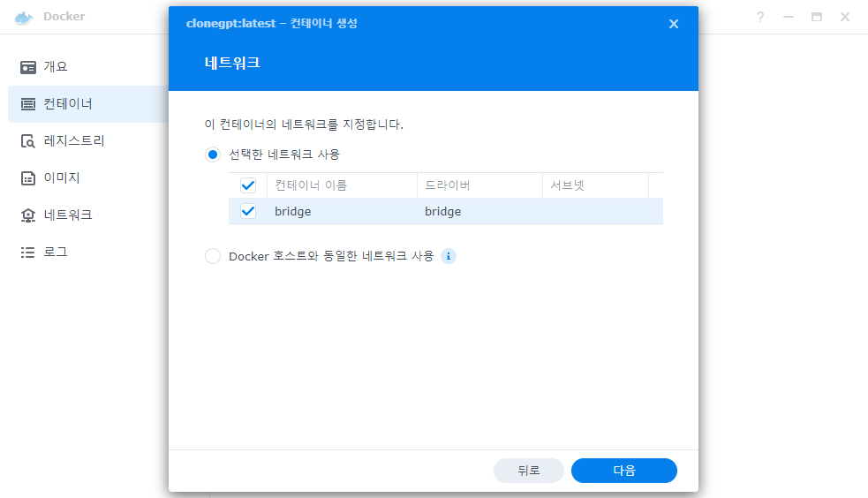The height and width of the screenshot is (498, 868).
Task: Sort by 서브넷 column header
Action: [x=595, y=185]
